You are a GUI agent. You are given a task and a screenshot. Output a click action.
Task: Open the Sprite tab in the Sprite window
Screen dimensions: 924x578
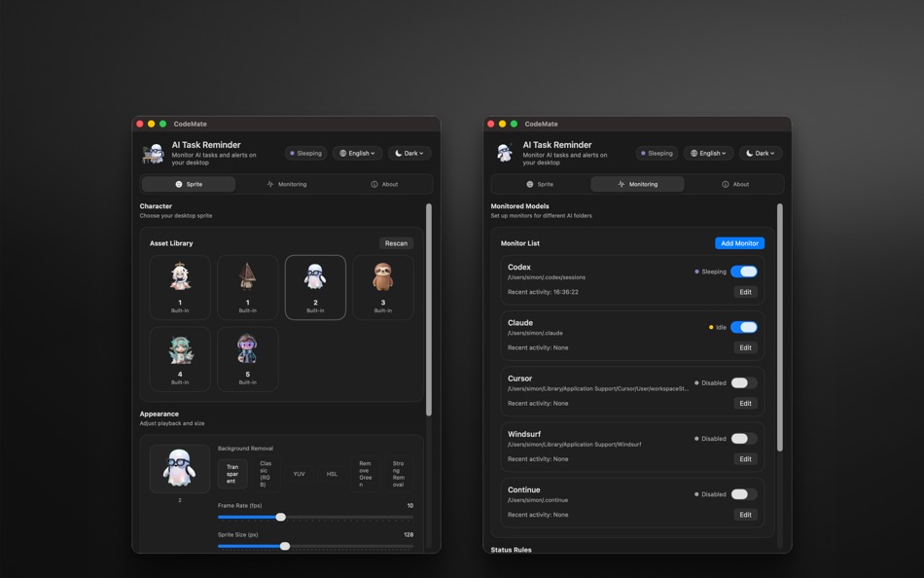189,185
